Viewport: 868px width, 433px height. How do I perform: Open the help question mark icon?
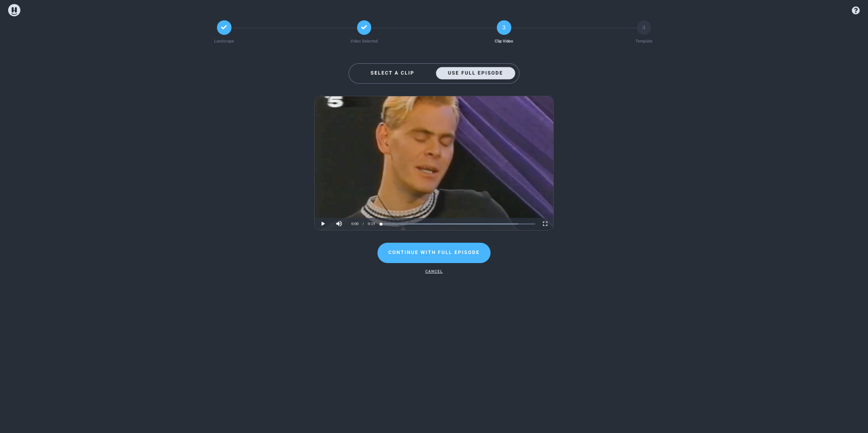(x=855, y=10)
